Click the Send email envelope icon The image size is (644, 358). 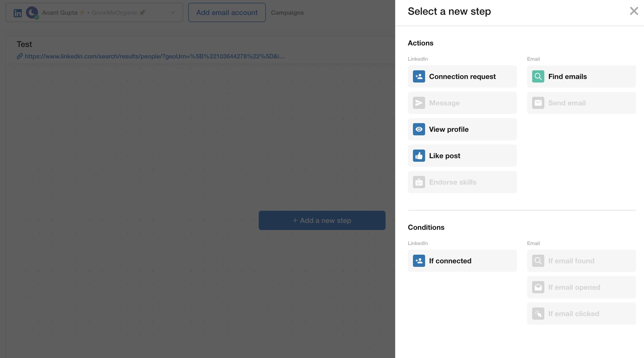click(538, 103)
